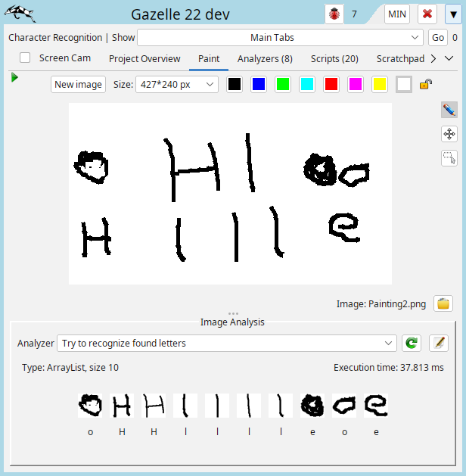Expand the Analyzer selection dropdown
Image resolution: width=466 pixels, height=476 pixels.
click(227, 343)
